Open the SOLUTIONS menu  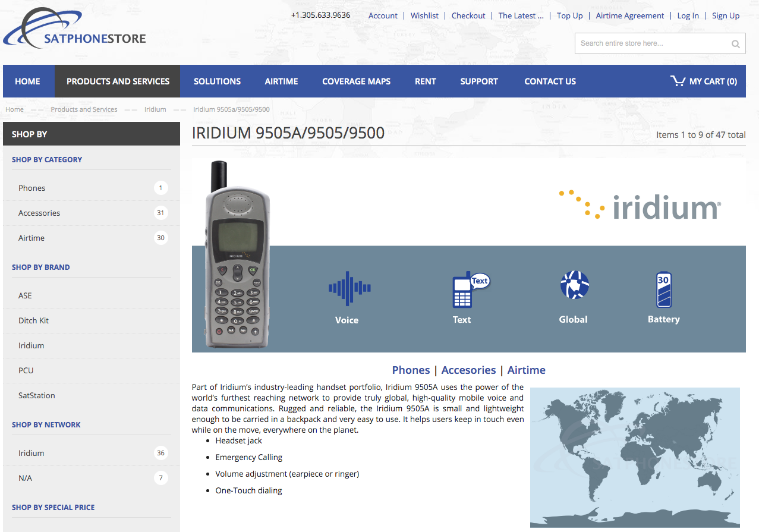[x=217, y=81]
